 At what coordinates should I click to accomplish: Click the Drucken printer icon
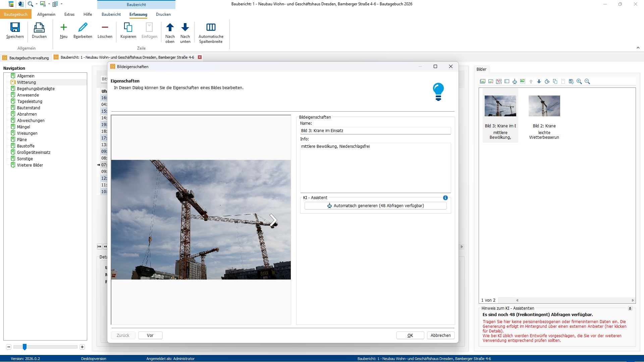pos(39,27)
